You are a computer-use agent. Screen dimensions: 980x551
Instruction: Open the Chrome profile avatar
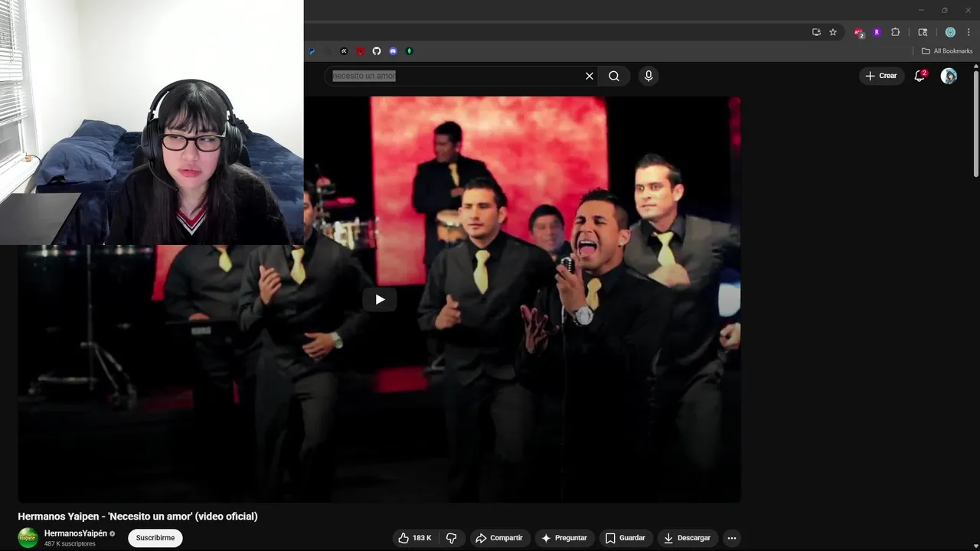pos(950,32)
